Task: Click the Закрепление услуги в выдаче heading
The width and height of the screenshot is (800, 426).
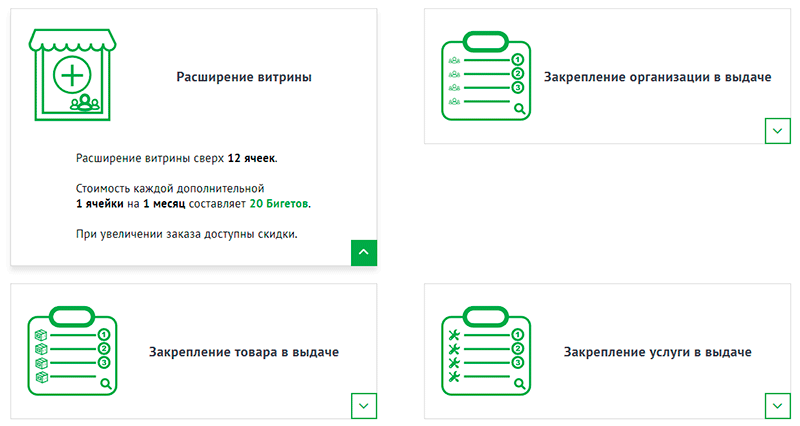Action: pyautogui.click(x=657, y=352)
